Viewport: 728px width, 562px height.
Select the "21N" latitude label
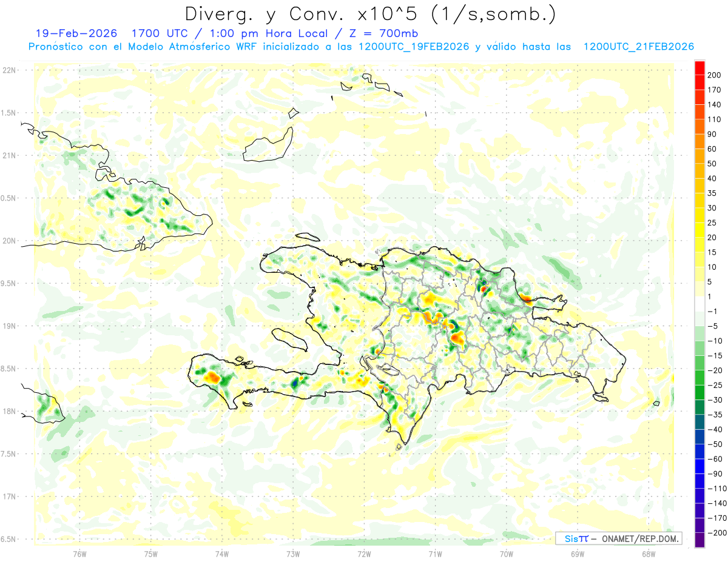tap(8, 155)
